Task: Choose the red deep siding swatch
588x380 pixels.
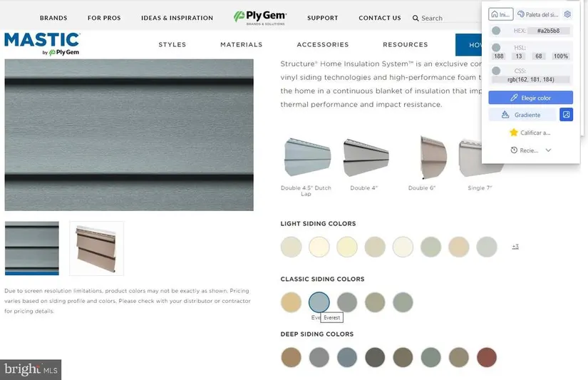Action: 487,357
